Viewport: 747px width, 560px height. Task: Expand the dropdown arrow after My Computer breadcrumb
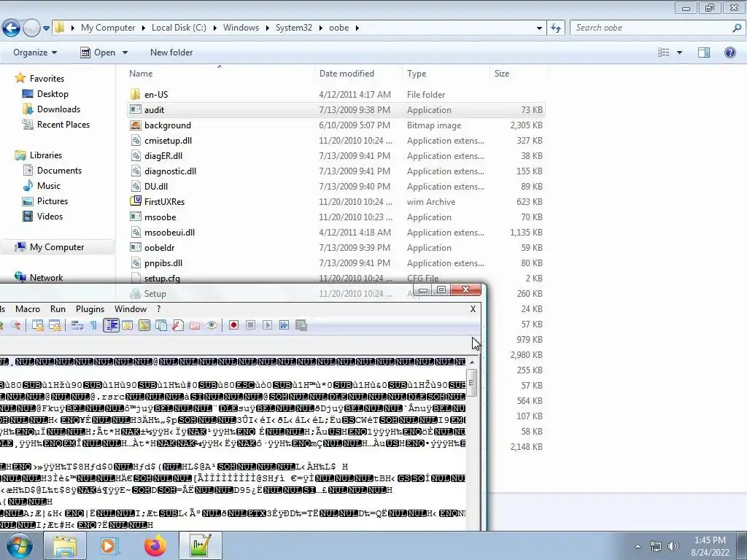144,28
